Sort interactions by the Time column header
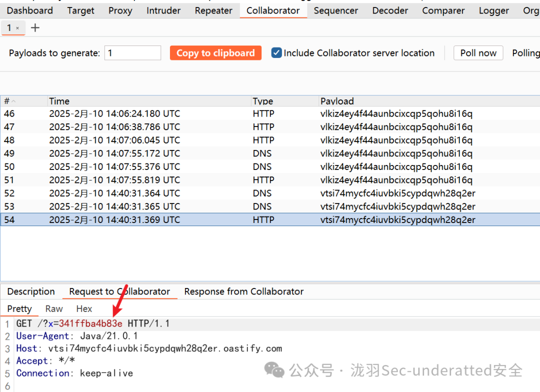 click(x=149, y=101)
